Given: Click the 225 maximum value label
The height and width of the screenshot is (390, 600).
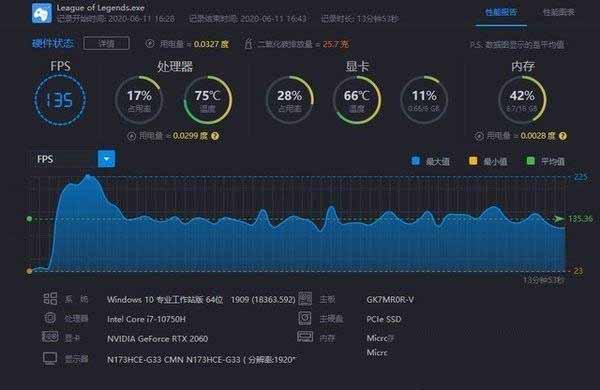Looking at the screenshot, I should point(580,177).
